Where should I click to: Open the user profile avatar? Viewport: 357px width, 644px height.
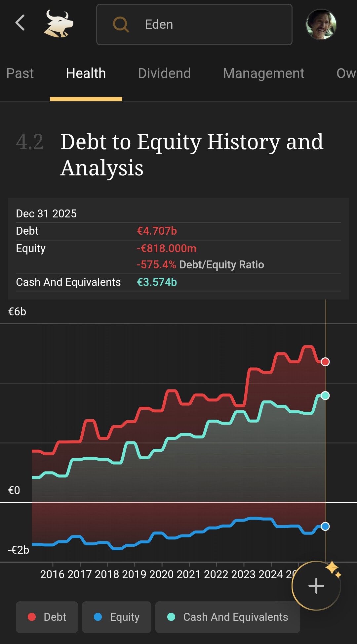[321, 24]
